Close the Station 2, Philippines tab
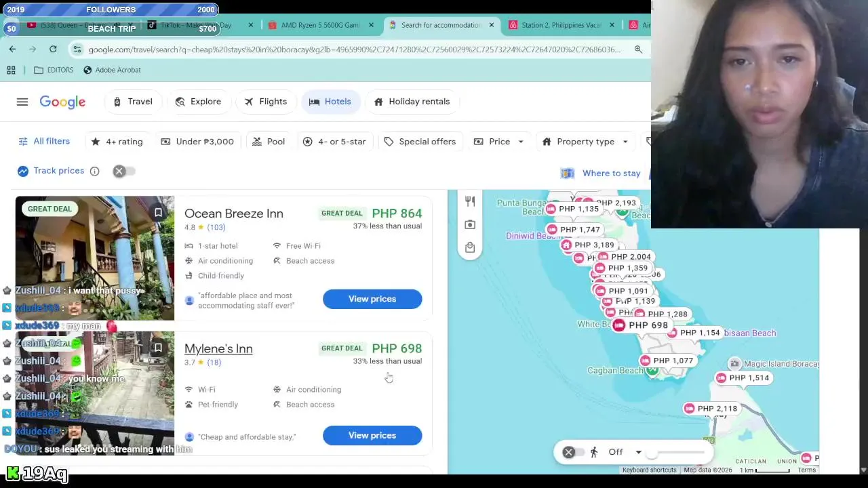 point(612,25)
